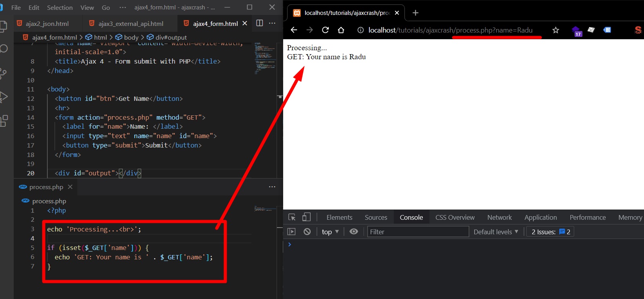Click 'GET: Your name is Radu' text
Viewport: 644px width, 299px height.
pos(326,57)
